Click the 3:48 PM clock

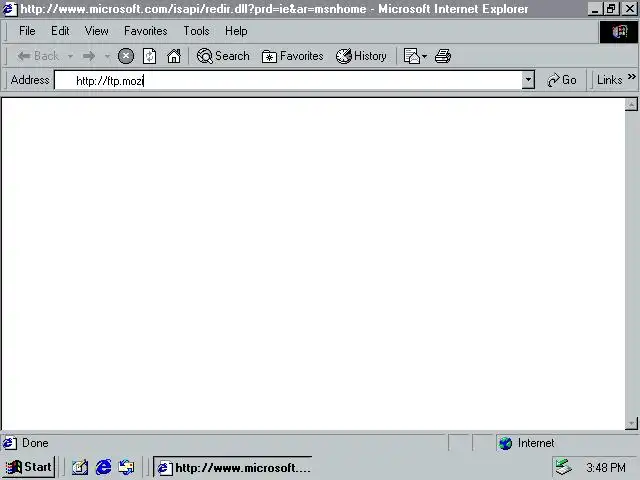tap(606, 467)
